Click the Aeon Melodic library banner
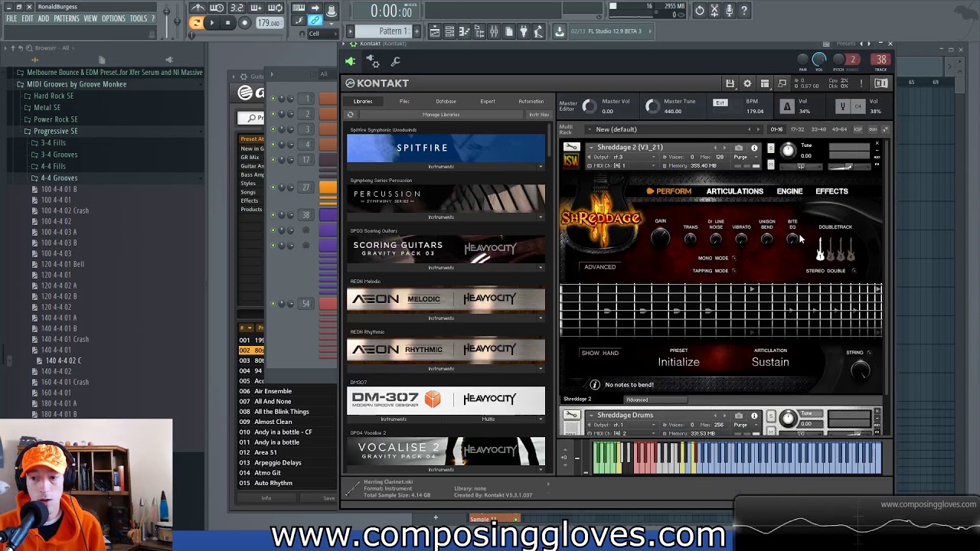The image size is (980, 551). (446, 298)
